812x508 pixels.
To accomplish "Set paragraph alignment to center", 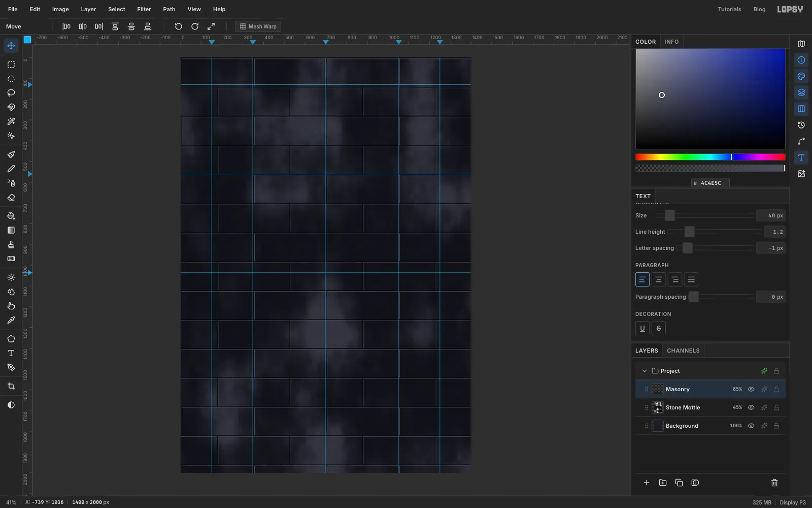I will click(x=659, y=279).
